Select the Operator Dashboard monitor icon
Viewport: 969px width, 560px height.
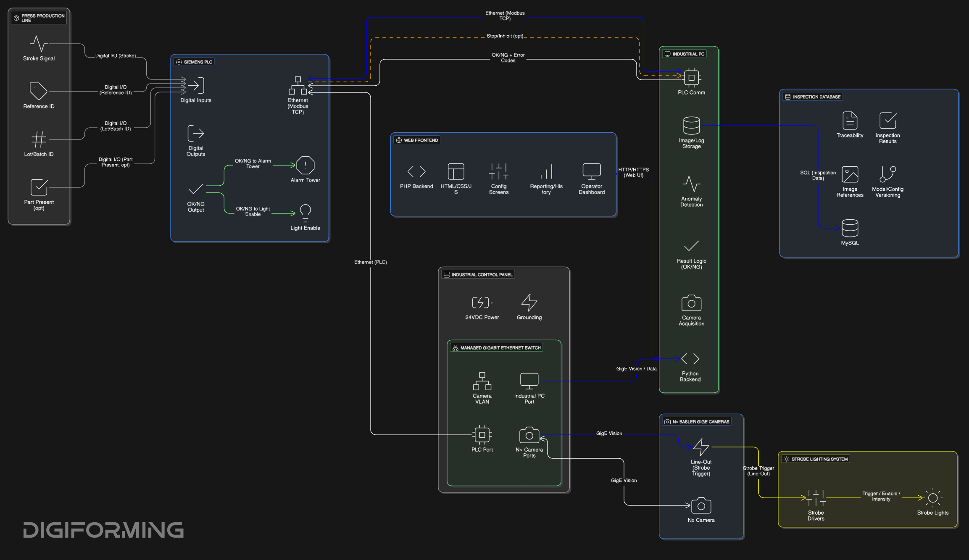pos(592,172)
